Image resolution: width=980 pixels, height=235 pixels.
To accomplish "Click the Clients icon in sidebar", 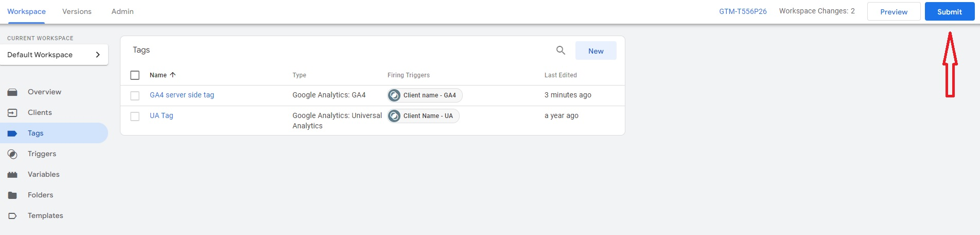I will tap(12, 113).
